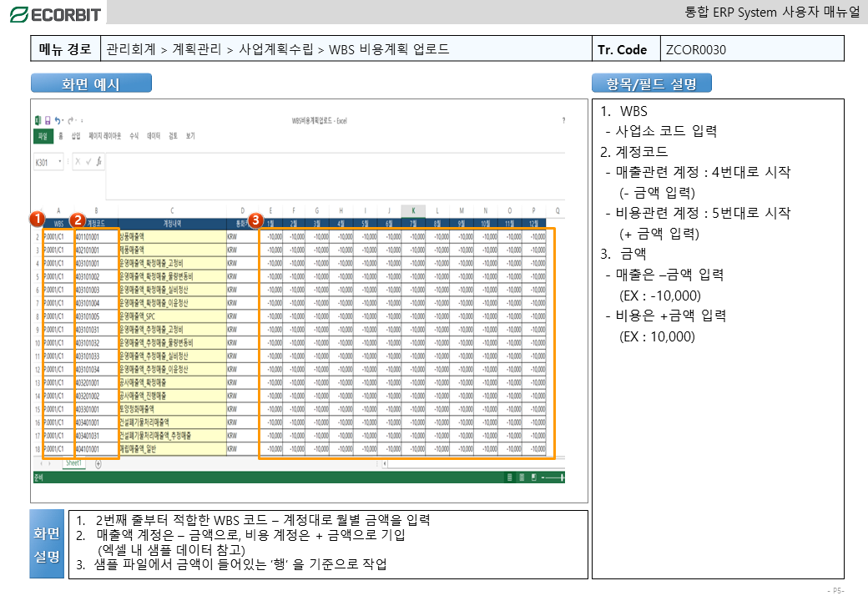Select column C header

pos(172,211)
